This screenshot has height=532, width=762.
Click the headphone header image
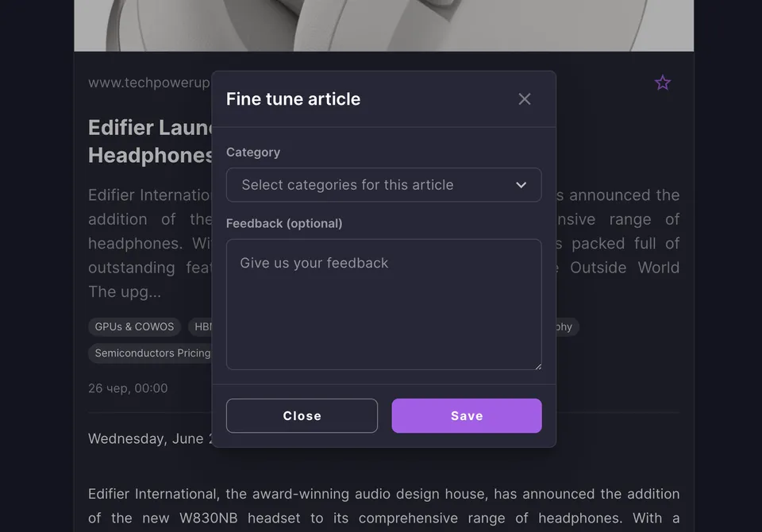coord(383,25)
